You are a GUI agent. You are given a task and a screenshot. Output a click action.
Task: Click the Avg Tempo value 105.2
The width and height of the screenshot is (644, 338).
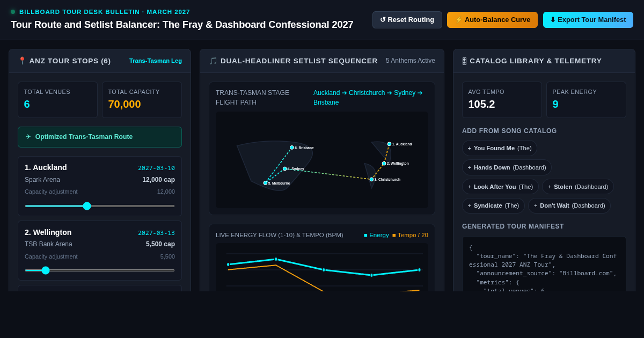[x=481, y=104]
